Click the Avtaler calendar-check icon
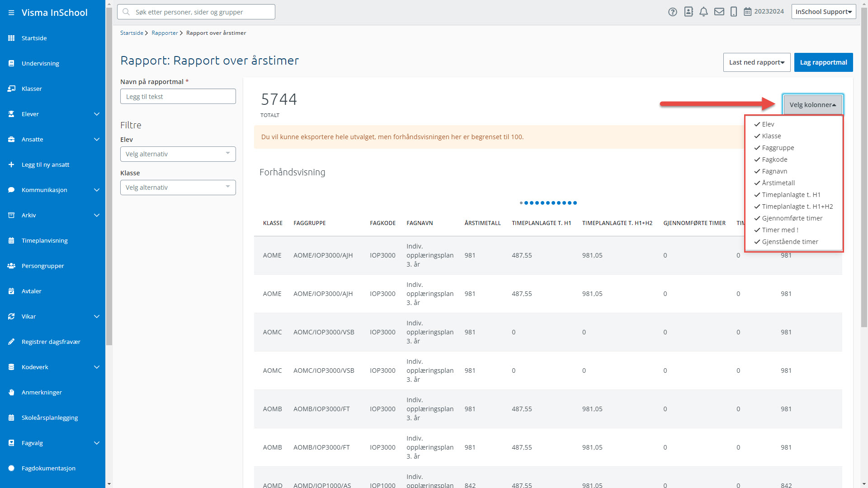The width and height of the screenshot is (868, 488). [x=11, y=291]
